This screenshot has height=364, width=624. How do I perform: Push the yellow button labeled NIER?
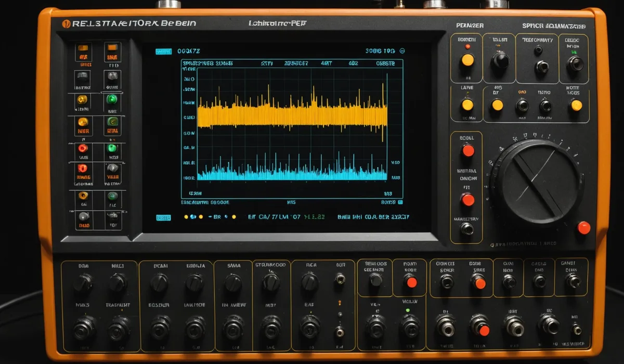(x=83, y=123)
